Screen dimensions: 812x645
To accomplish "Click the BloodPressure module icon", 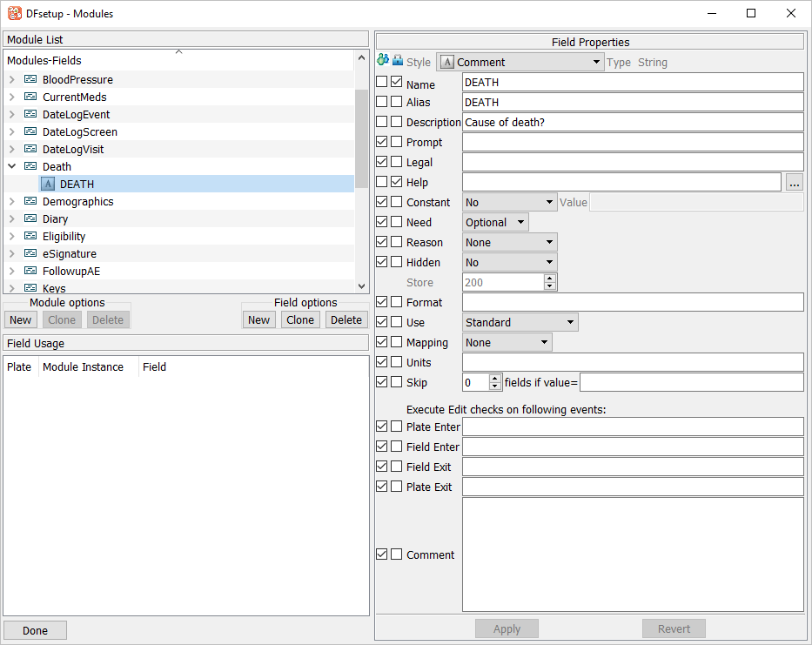I will (30, 80).
